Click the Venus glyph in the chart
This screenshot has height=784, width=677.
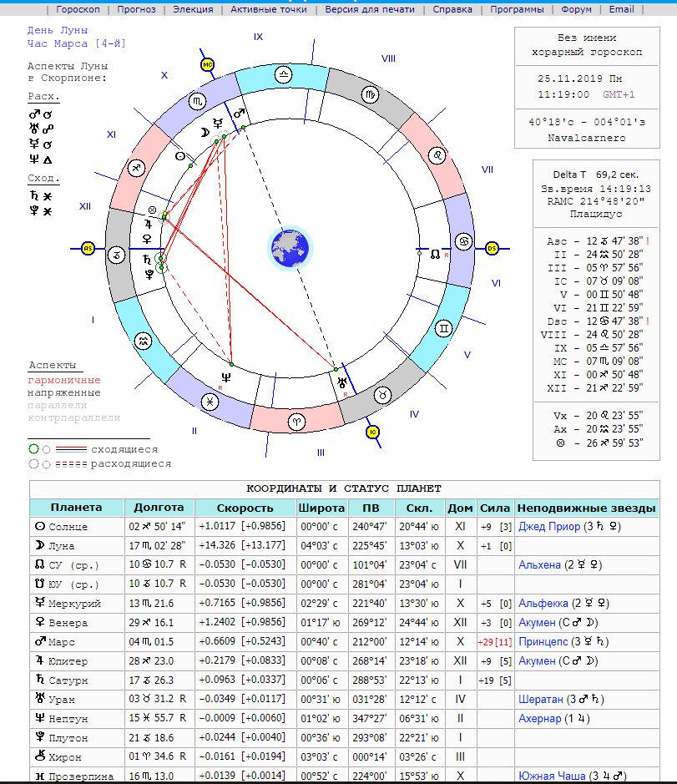click(x=147, y=239)
